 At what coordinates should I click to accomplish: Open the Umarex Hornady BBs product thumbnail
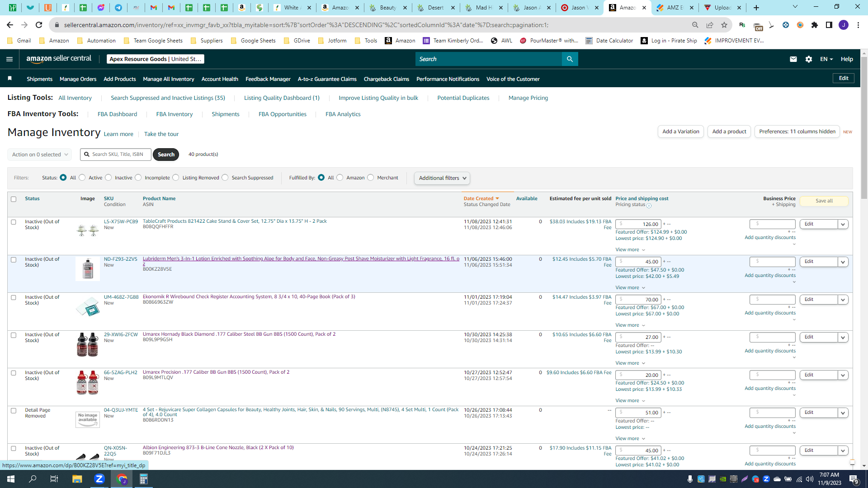(88, 344)
